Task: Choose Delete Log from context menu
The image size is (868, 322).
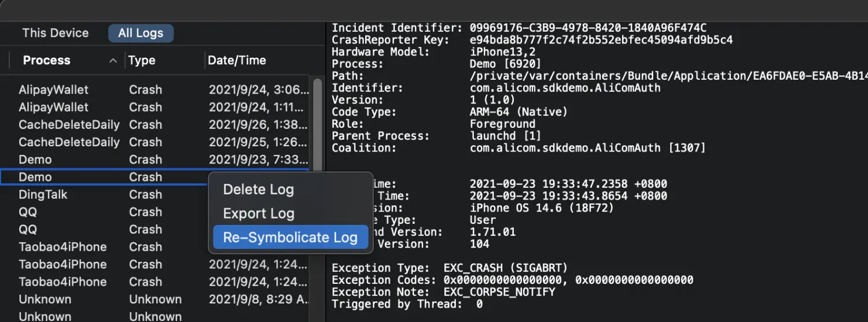Action: pos(258,190)
